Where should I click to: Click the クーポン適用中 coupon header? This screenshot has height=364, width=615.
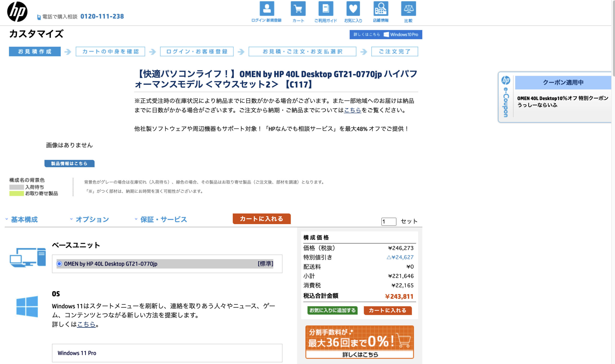tap(563, 83)
